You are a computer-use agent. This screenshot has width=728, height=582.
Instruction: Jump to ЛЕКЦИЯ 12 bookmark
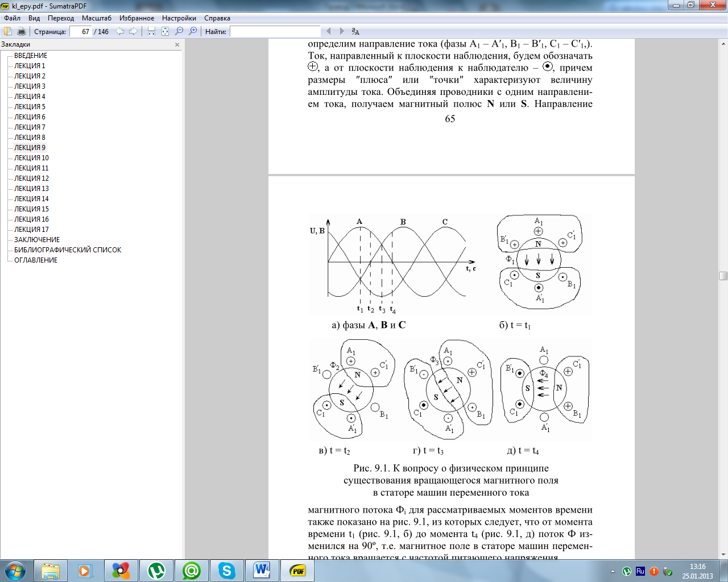pyautogui.click(x=31, y=178)
